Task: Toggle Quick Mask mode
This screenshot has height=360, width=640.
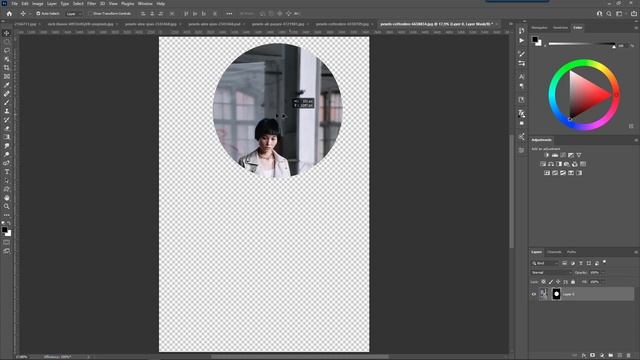Action: pyautogui.click(x=7, y=242)
